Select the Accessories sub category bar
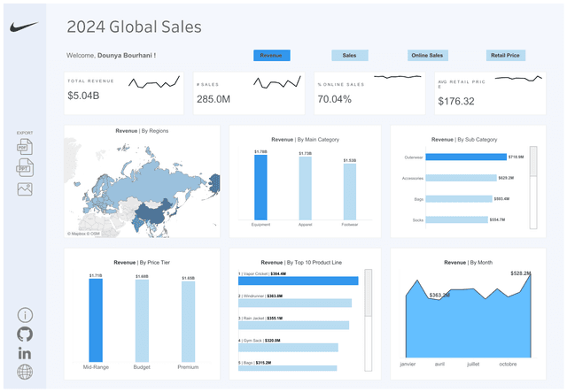567x392 pixels. pyautogui.click(x=461, y=178)
